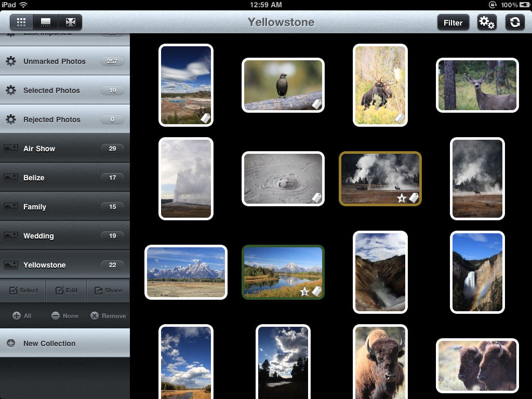Click the Air Show count badge 29

[x=112, y=148]
